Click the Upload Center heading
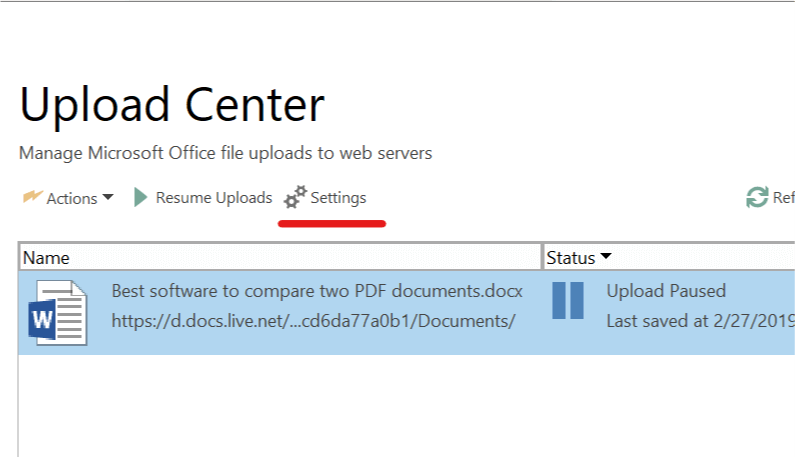 click(x=172, y=106)
